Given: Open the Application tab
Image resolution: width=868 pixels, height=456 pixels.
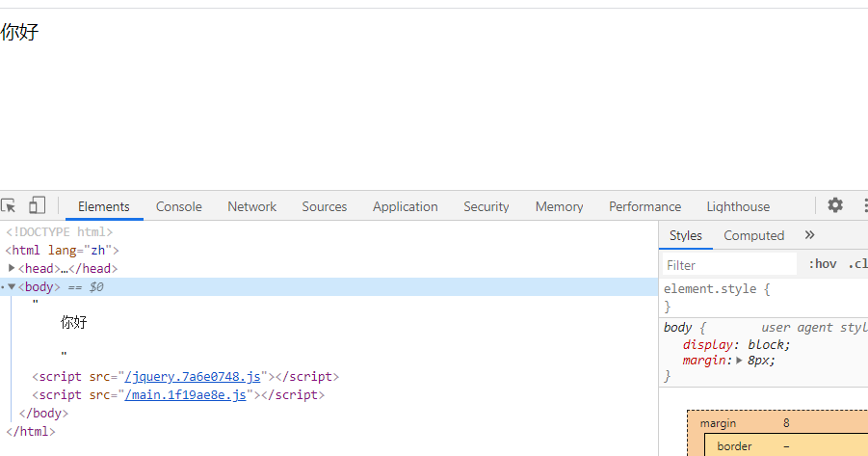Looking at the screenshot, I should pos(406,206).
